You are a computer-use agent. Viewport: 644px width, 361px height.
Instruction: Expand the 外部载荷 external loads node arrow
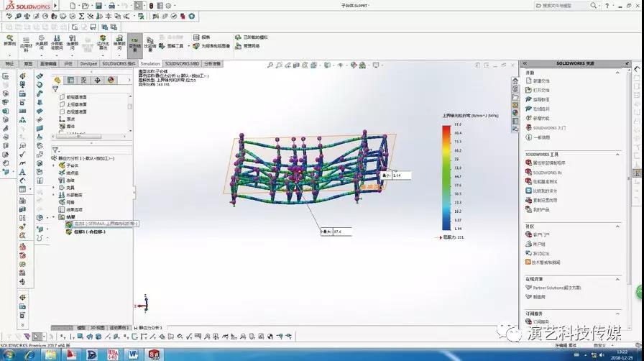pos(54,195)
